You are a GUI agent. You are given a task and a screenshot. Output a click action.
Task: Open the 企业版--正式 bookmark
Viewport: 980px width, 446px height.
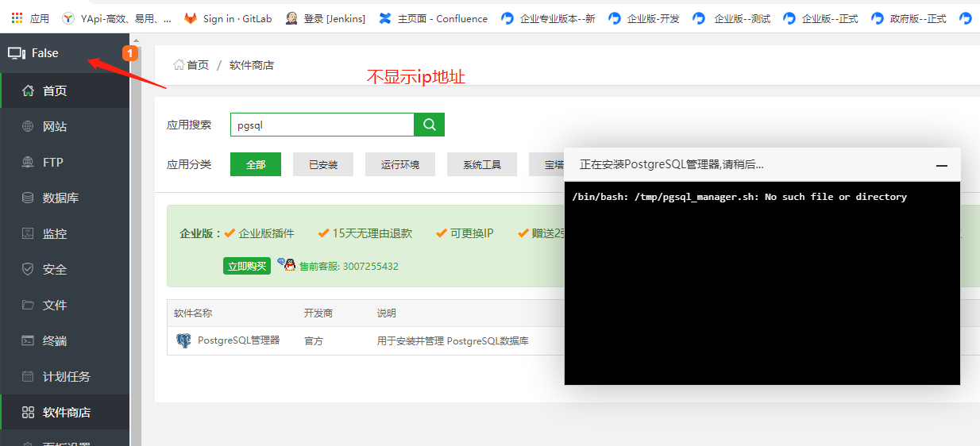(820, 18)
